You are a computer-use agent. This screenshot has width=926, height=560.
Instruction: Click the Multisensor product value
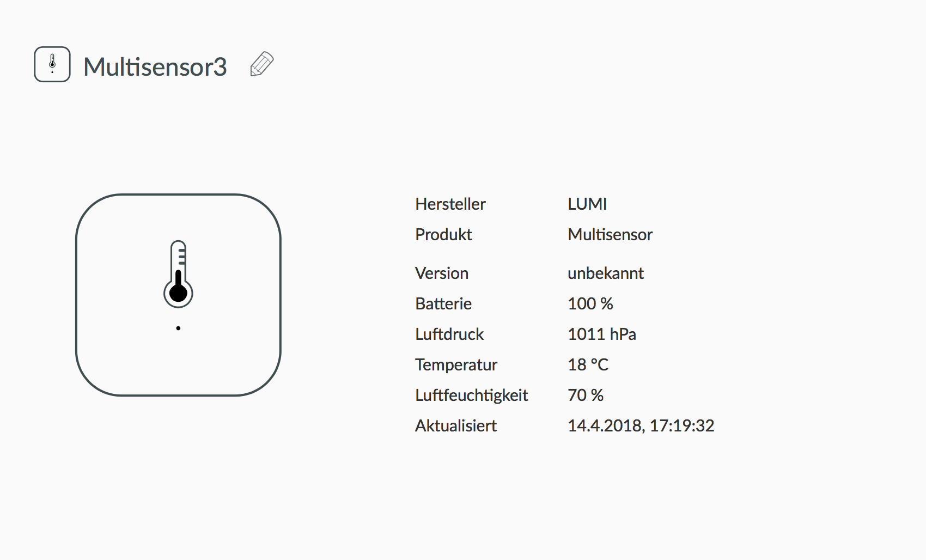point(610,234)
